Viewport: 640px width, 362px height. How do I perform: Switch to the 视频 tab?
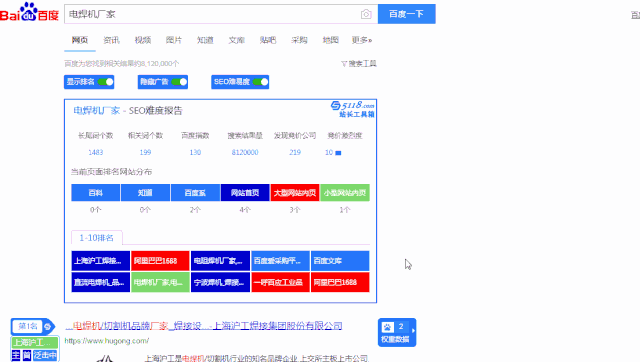point(142,40)
